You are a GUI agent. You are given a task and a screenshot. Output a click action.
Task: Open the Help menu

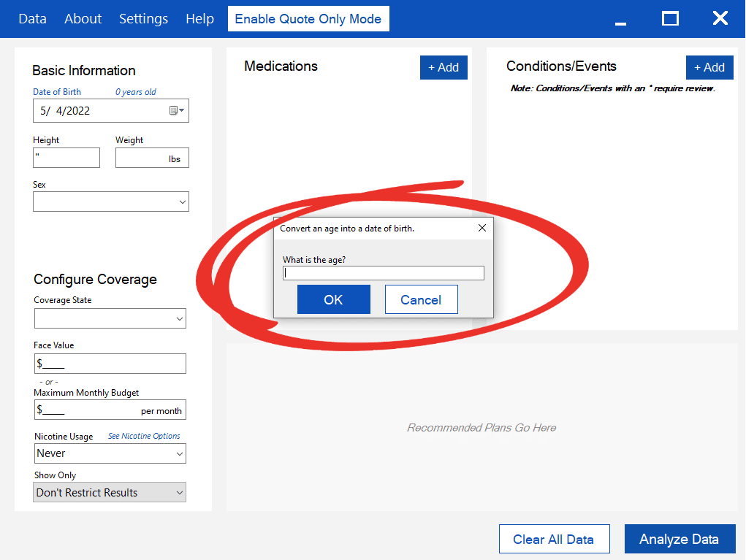[199, 19]
